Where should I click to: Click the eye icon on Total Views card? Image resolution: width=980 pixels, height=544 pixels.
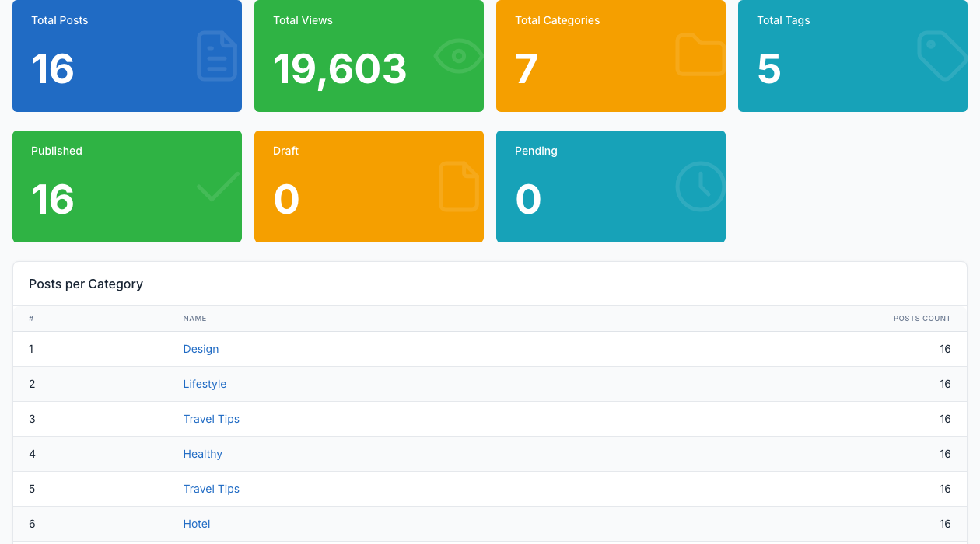(x=459, y=56)
